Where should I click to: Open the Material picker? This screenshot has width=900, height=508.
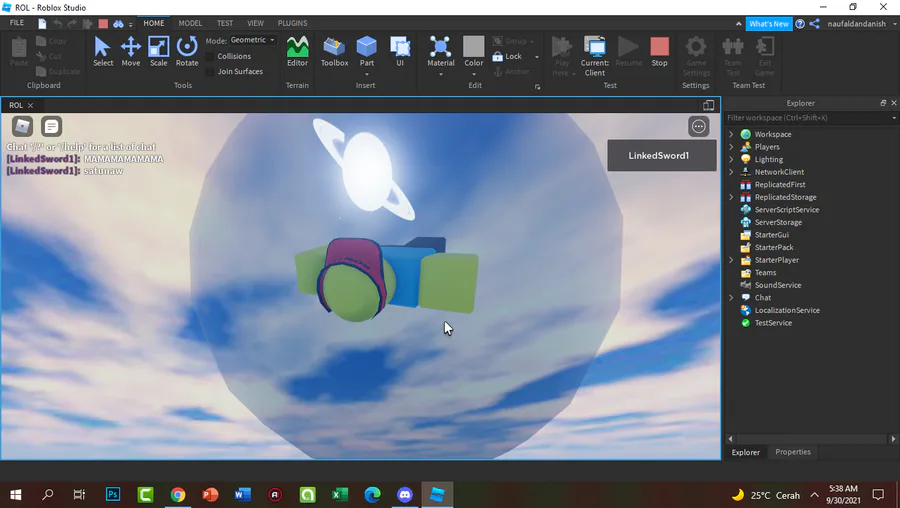pyautogui.click(x=441, y=51)
